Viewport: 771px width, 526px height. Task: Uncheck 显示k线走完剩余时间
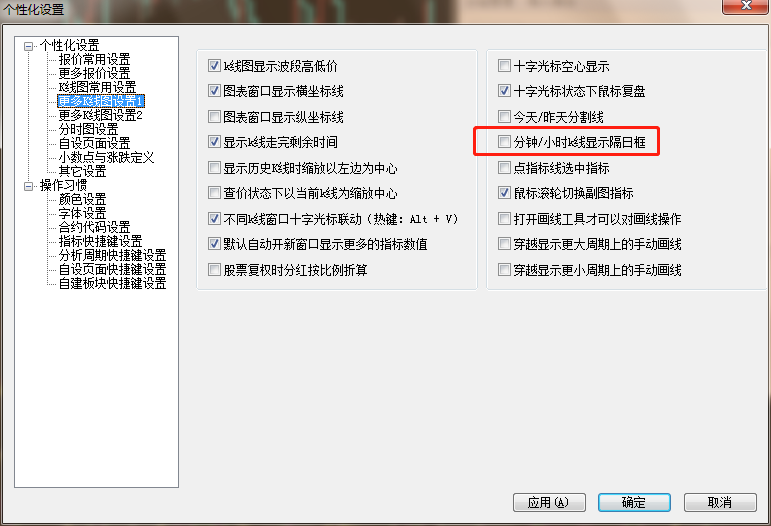click(x=214, y=142)
